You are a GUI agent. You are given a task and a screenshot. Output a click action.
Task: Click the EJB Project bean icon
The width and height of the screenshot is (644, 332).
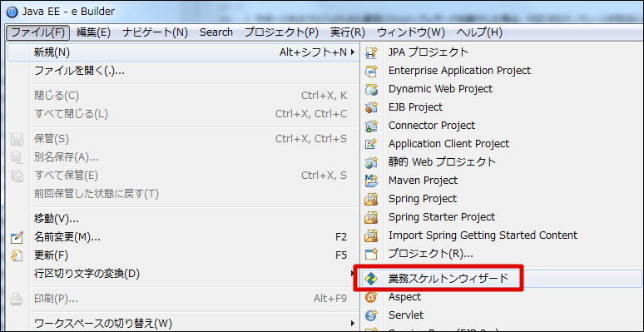pos(371,107)
